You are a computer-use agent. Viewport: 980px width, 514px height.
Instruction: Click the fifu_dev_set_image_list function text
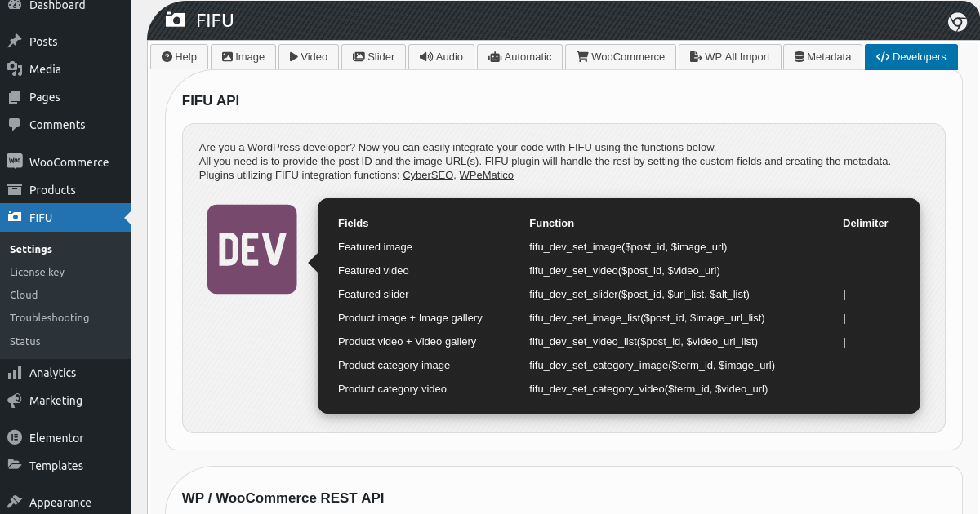point(647,317)
